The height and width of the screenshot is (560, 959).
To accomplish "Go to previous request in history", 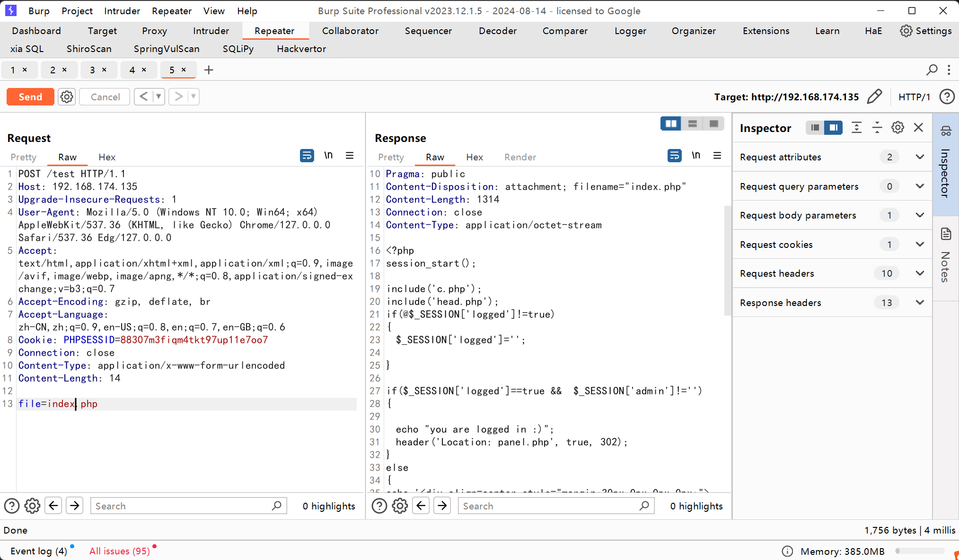I will (144, 96).
